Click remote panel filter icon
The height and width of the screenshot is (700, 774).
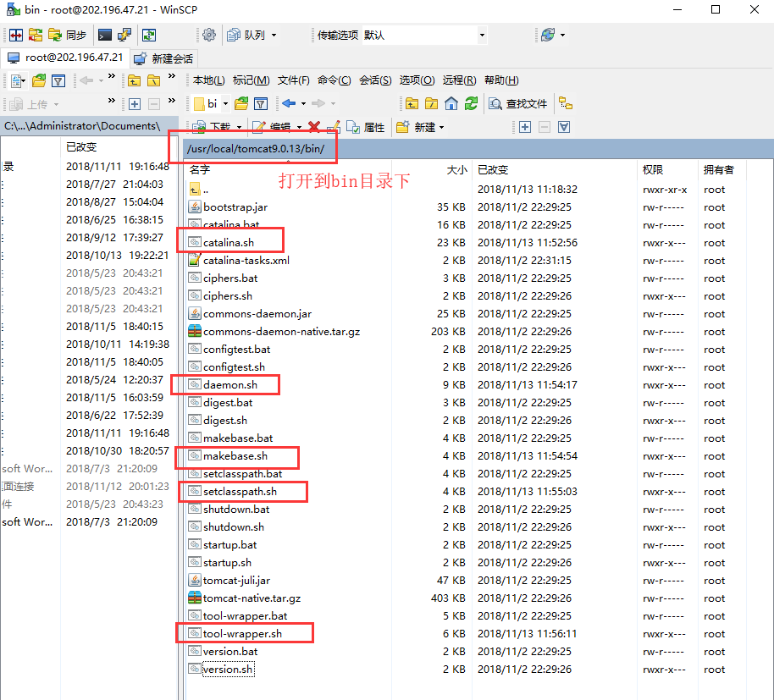pos(261,103)
